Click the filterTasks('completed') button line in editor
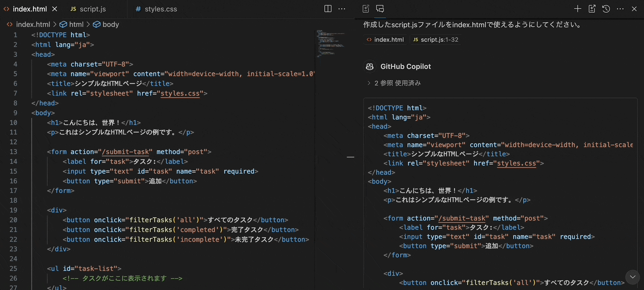The width and height of the screenshot is (644, 290). pos(181,230)
